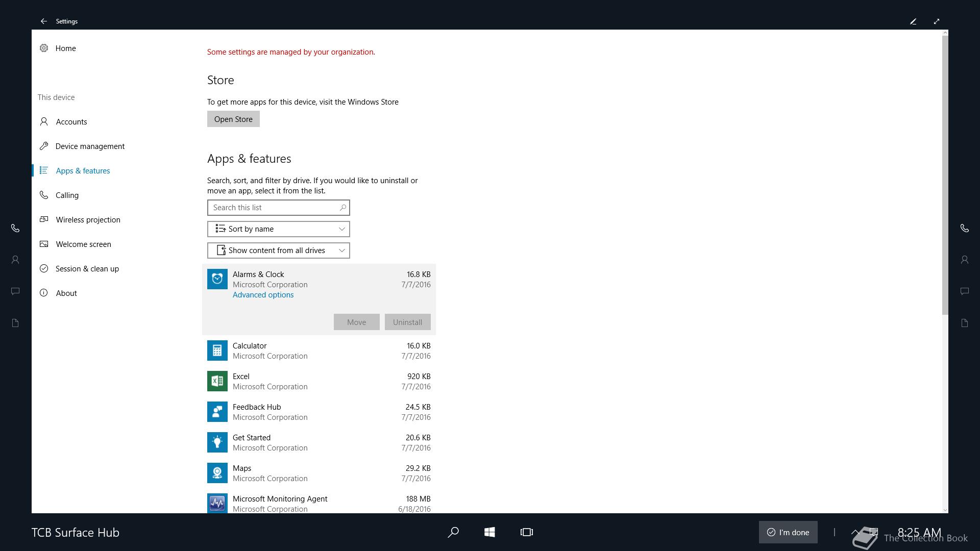The width and height of the screenshot is (980, 551).
Task: Click the Calling phone icon in sidebar
Action: coord(44,195)
